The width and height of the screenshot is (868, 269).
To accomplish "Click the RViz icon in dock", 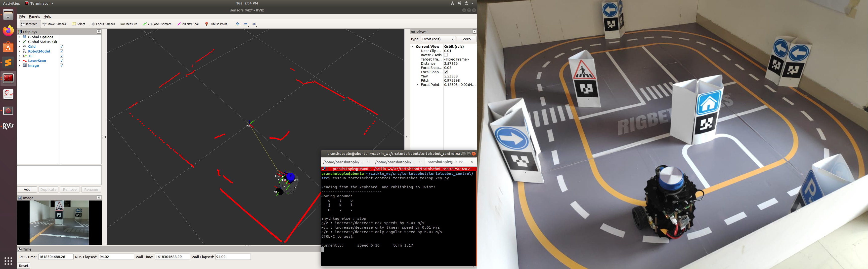I will pyautogui.click(x=8, y=126).
